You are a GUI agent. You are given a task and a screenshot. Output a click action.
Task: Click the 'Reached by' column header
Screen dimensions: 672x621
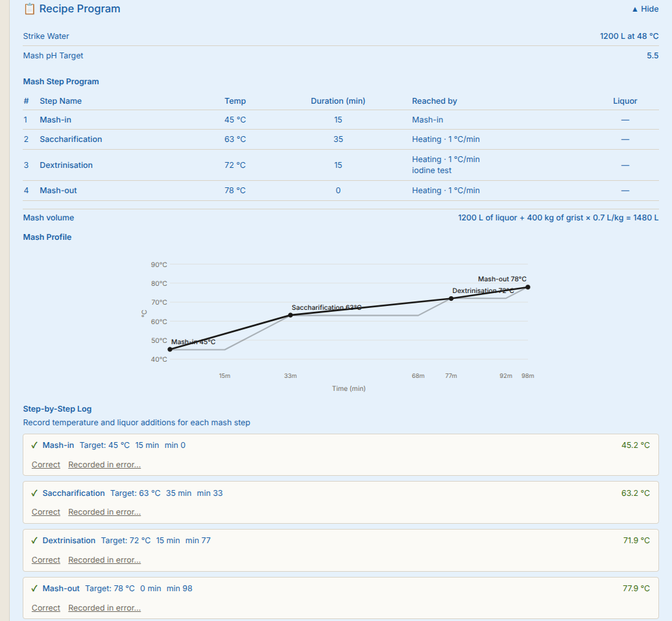pyautogui.click(x=435, y=101)
